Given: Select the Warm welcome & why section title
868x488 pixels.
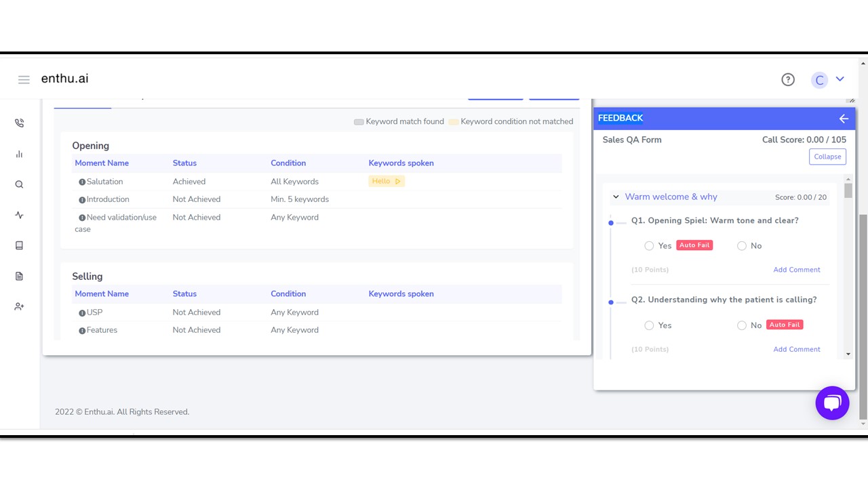Looking at the screenshot, I should 671,197.
